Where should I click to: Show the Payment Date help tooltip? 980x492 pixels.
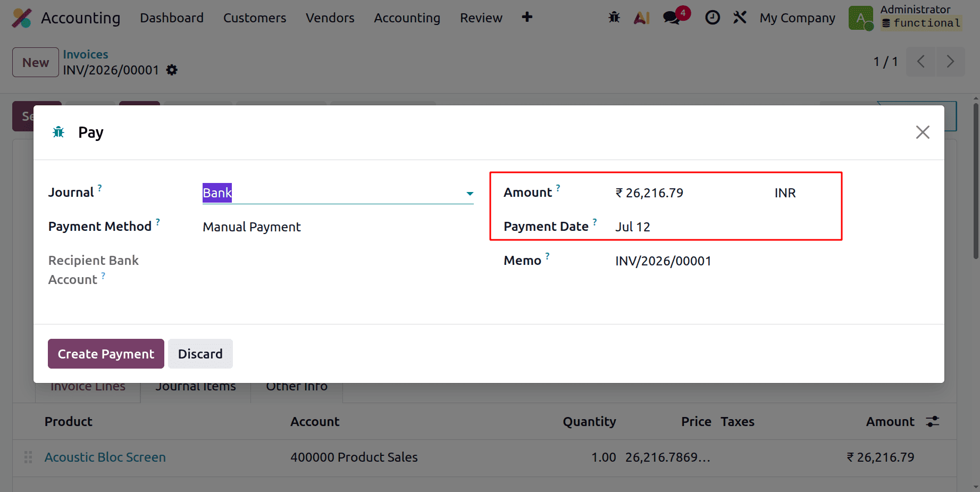click(x=595, y=222)
